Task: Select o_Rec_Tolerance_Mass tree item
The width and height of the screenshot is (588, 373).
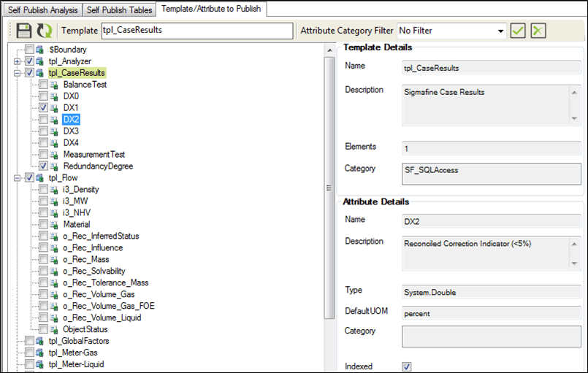Action: 106,282
